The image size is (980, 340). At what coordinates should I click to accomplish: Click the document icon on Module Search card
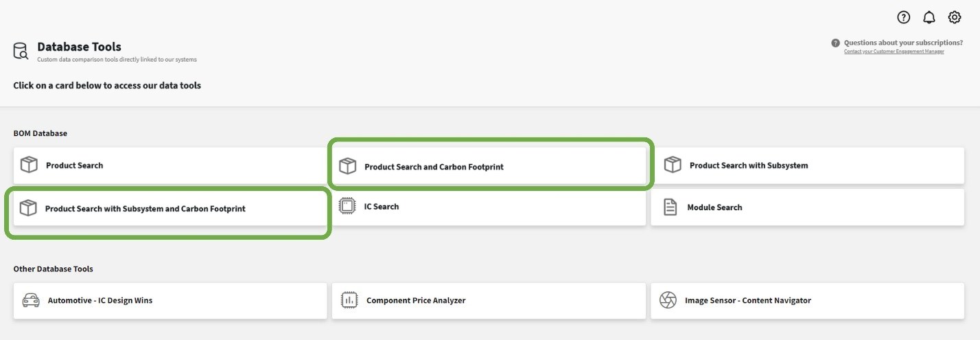pos(670,207)
